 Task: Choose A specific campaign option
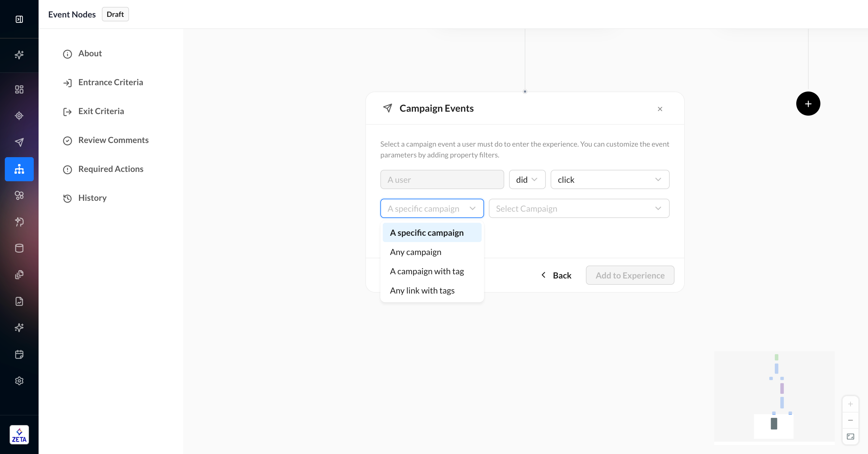pos(432,233)
